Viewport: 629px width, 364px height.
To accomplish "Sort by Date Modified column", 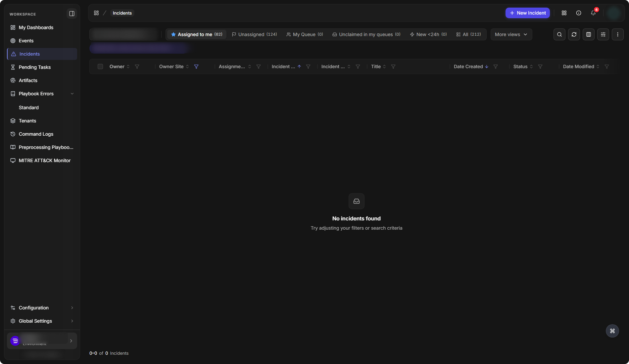I will click(x=581, y=67).
